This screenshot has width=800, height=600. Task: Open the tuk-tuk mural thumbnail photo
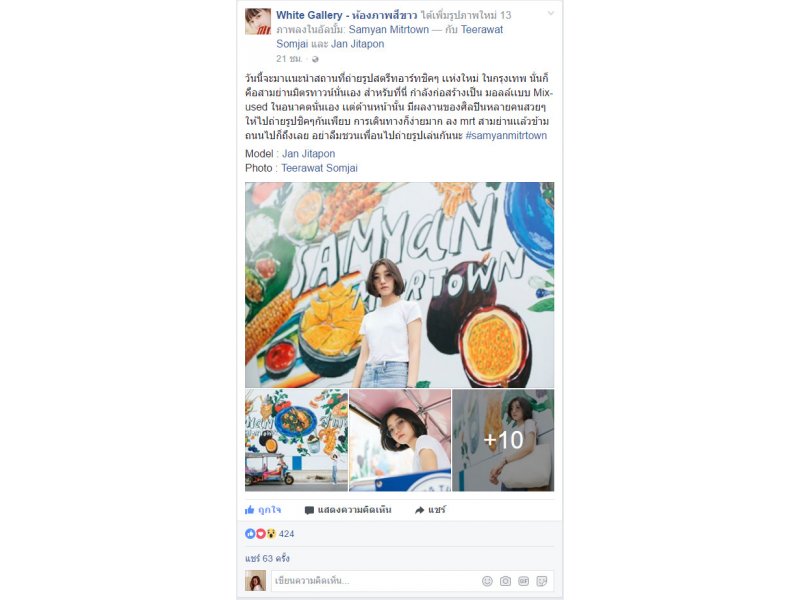click(x=296, y=440)
